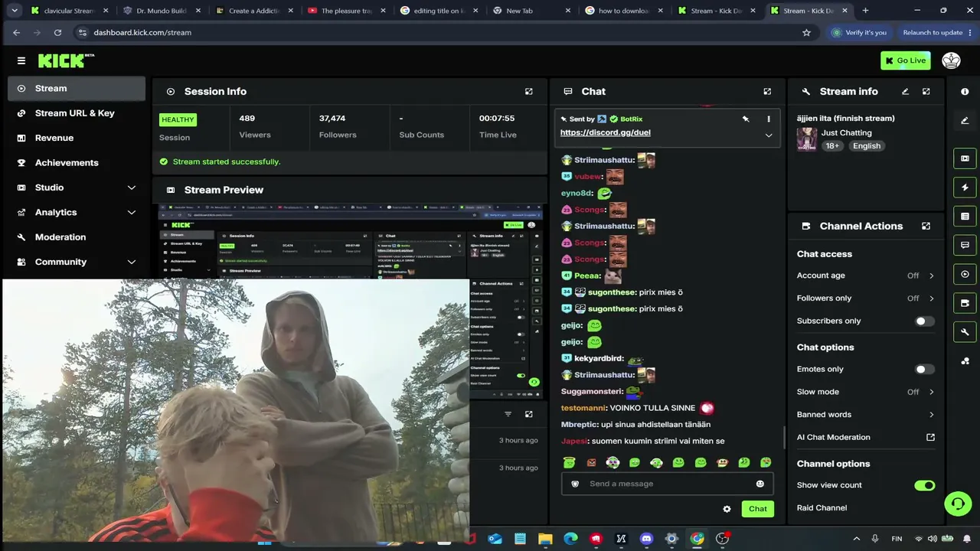Bookmark this page with star icon
The width and height of the screenshot is (980, 551).
[806, 33]
